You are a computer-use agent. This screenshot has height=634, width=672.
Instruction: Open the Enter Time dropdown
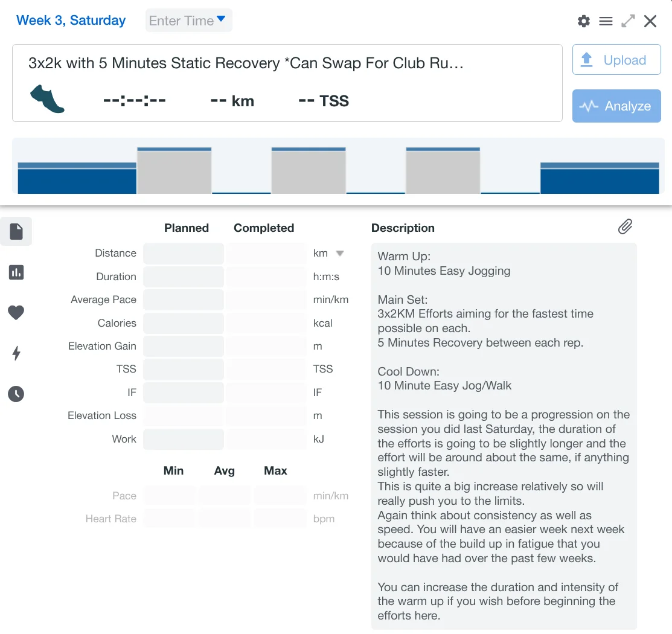188,21
